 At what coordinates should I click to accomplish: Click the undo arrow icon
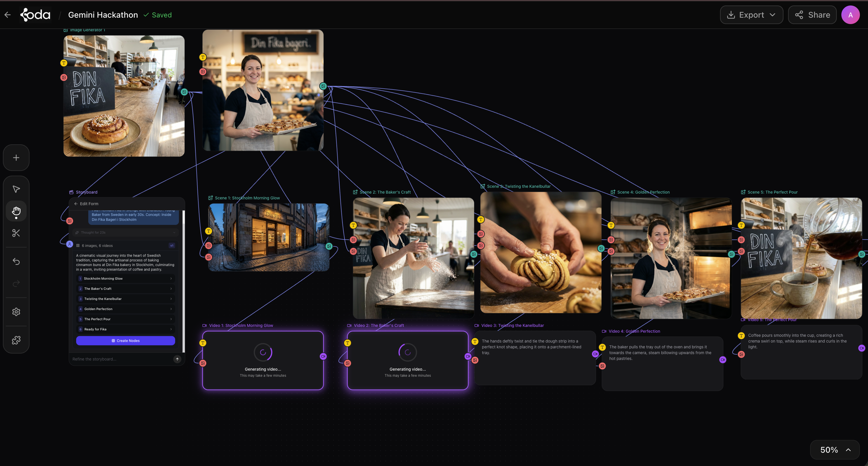[x=16, y=261]
